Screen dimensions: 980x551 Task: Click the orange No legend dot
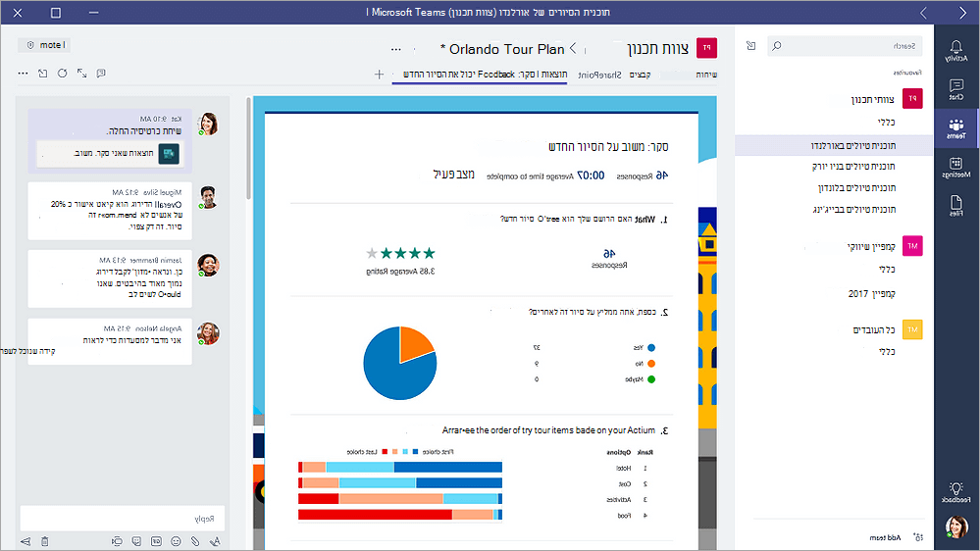pos(651,364)
